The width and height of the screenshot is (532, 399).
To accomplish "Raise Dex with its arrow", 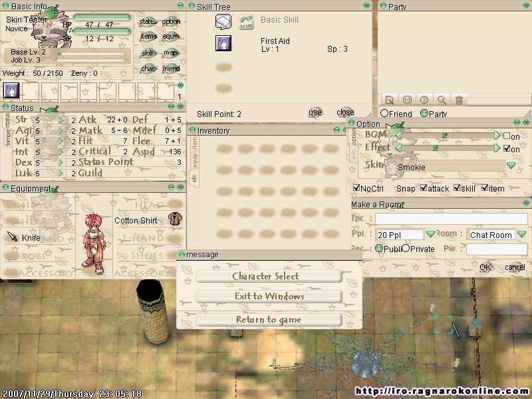I will click(x=61, y=162).
